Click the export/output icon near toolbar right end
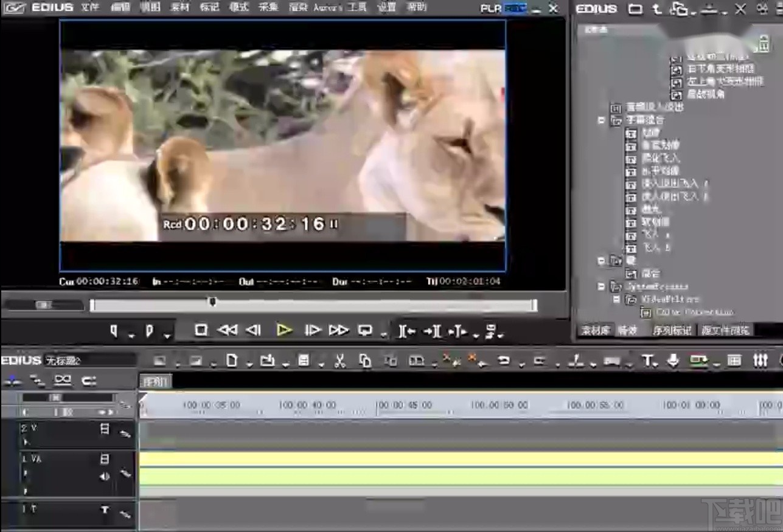The image size is (783, 532). tap(698, 360)
